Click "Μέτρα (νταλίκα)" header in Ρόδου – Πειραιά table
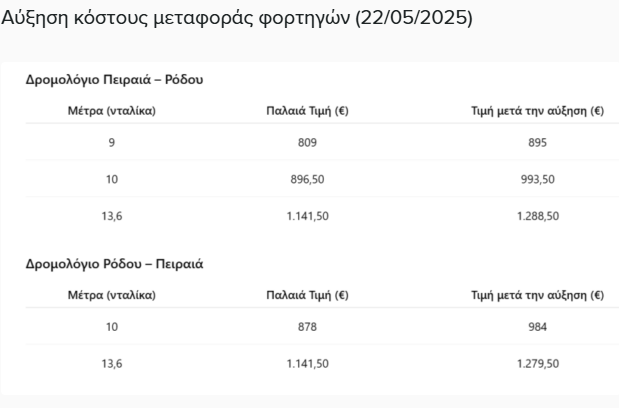Viewport: 619px width, 408px height. pyautogui.click(x=110, y=294)
